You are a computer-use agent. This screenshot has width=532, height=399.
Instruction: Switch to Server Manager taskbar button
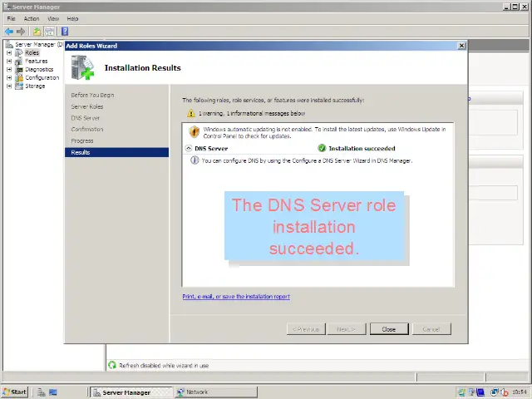(x=132, y=392)
